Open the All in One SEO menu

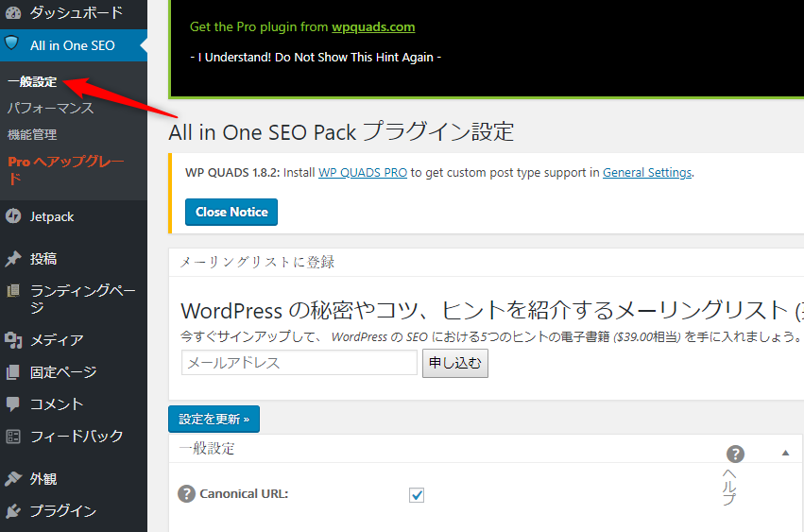74,45
